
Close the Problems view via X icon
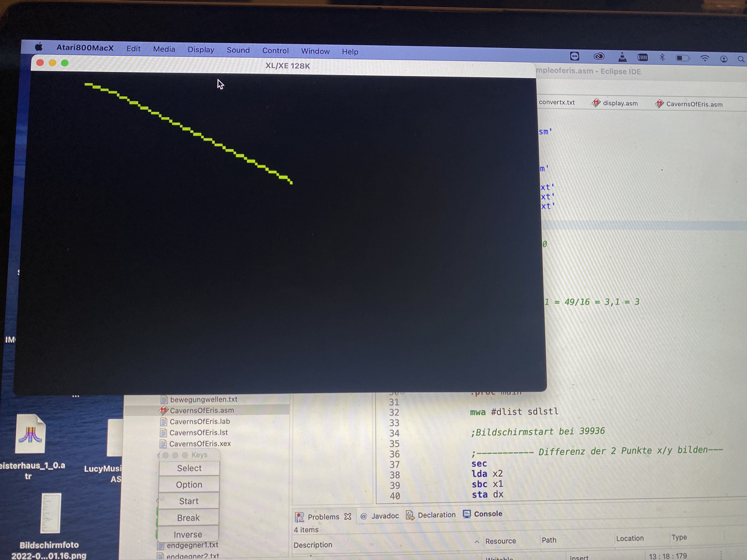coord(348,516)
